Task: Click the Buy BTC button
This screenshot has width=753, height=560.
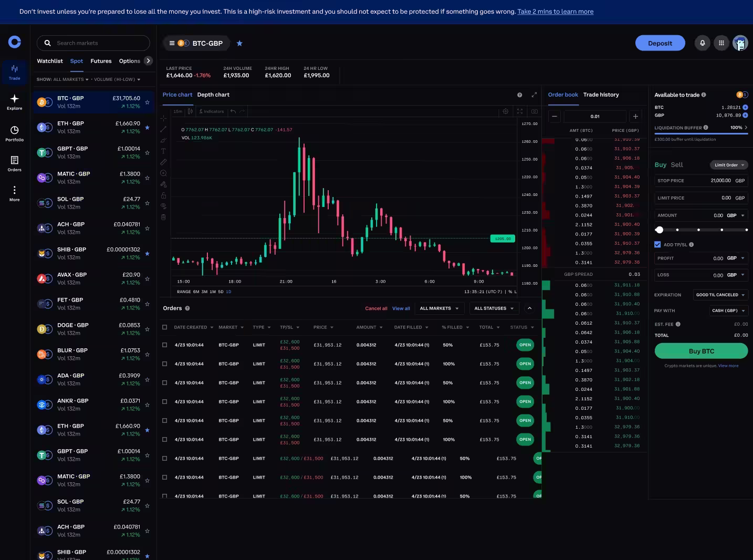Action: pos(701,351)
